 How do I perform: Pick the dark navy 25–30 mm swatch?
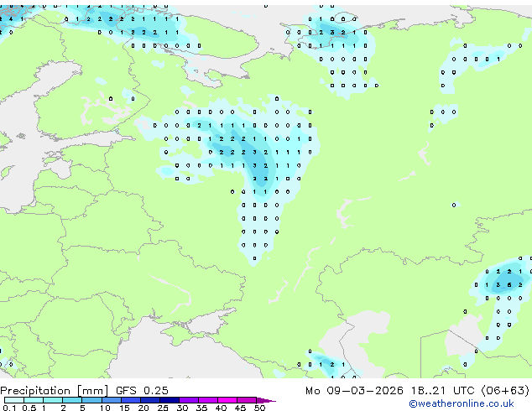pyautogui.click(x=170, y=400)
